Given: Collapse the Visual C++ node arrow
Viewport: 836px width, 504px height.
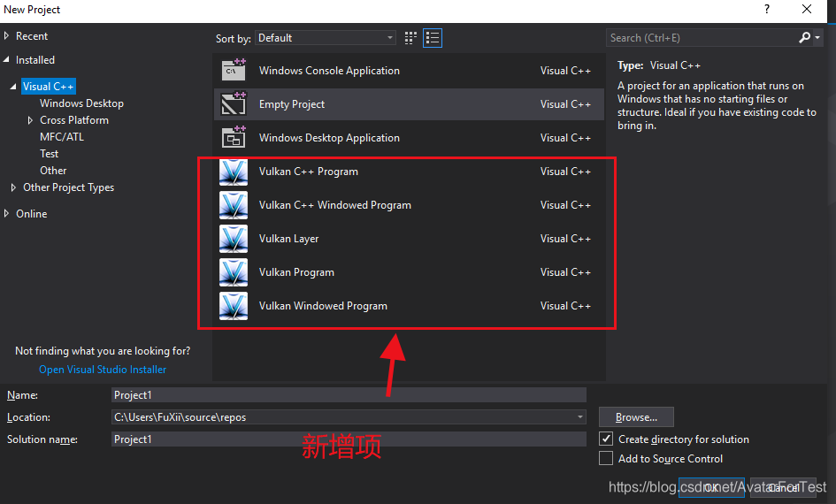Looking at the screenshot, I should (x=13, y=87).
